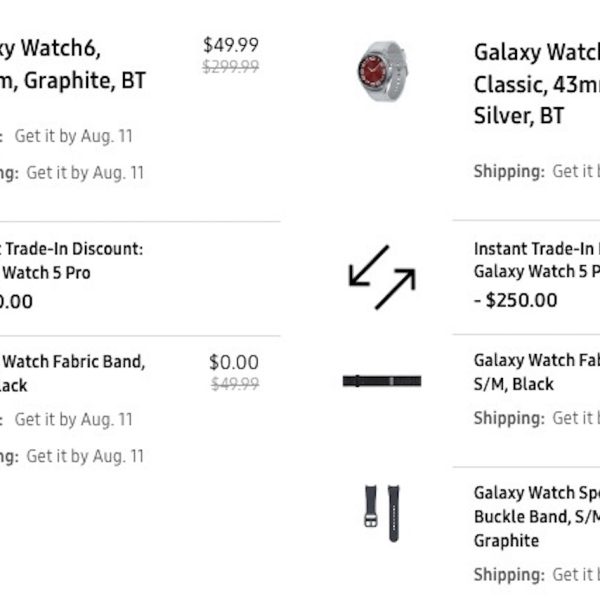Click Shipping label under Sport Buckle Band
The height and width of the screenshot is (600, 600).
tap(509, 574)
